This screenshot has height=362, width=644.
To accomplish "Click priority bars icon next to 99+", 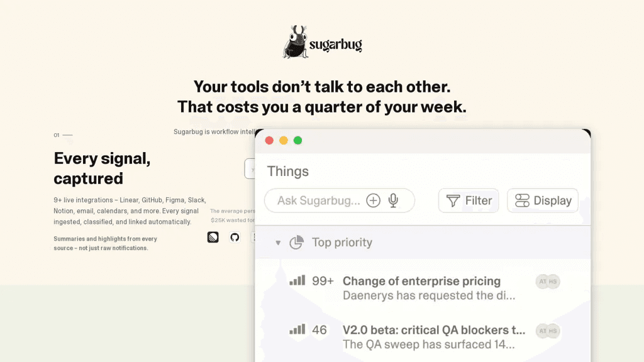I will (x=297, y=281).
